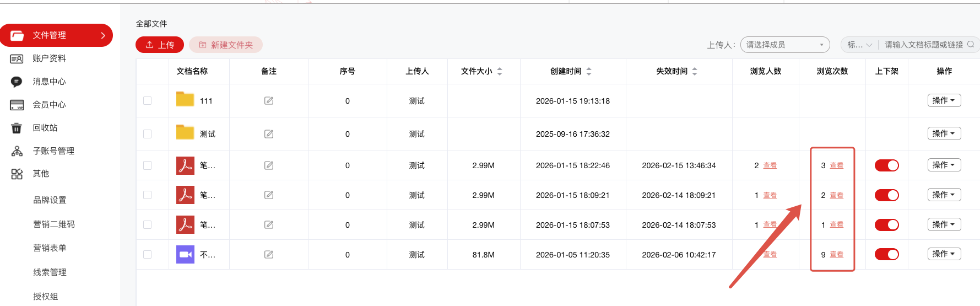Click the red 上传 button
Viewport: 980px width, 306px height.
click(160, 45)
